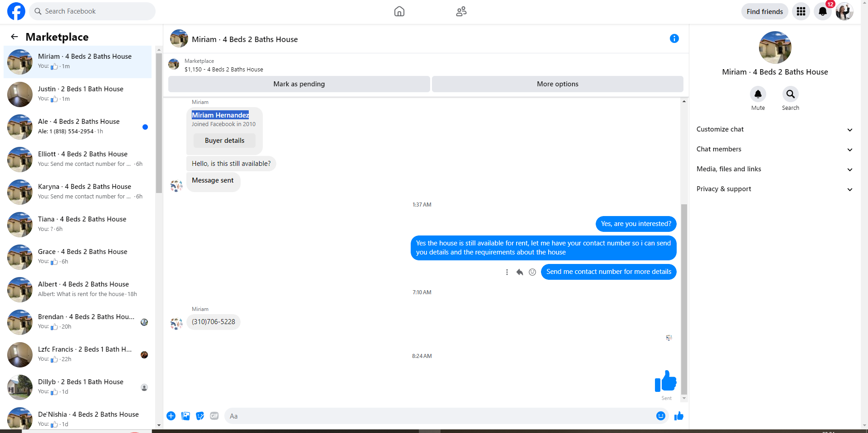Open Ale 4 Beds 2 Baths House chat
The height and width of the screenshot is (433, 868).
pyautogui.click(x=78, y=127)
